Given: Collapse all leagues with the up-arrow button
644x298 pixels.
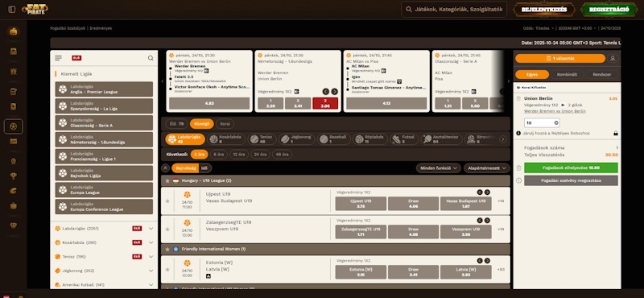Looking at the screenshot, I should 166,168.
